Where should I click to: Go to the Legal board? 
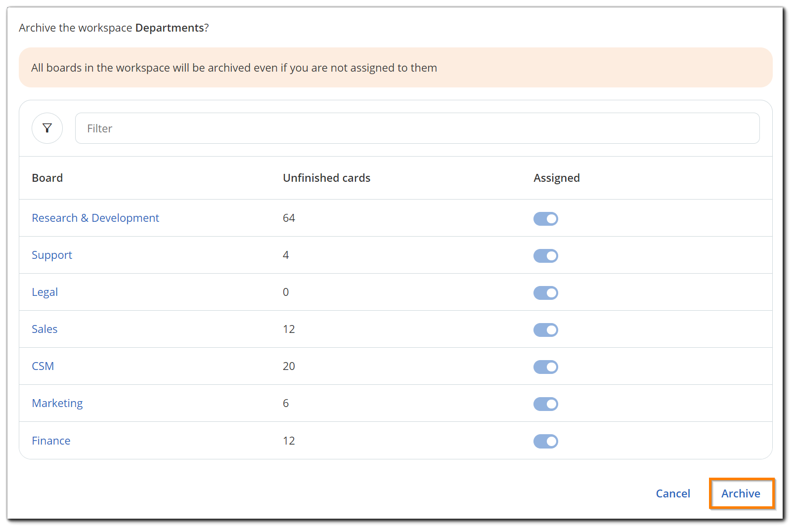[45, 292]
